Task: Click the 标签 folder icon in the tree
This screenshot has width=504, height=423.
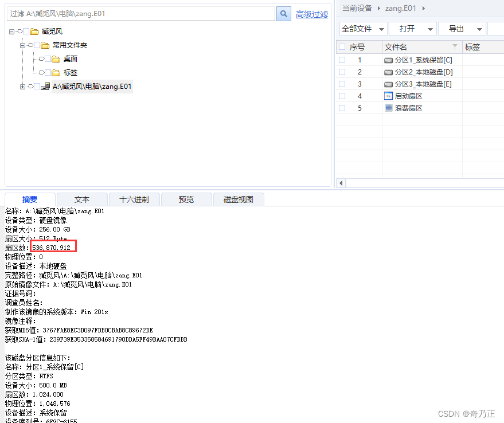Action: pos(56,72)
